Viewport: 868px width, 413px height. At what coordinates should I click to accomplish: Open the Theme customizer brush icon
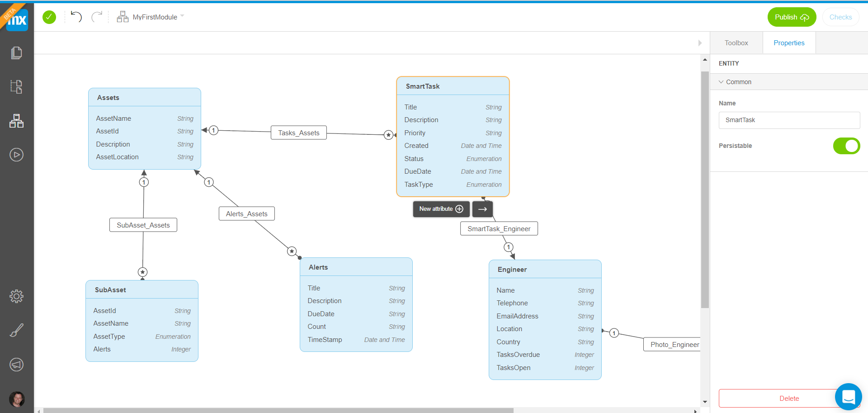coord(16,330)
